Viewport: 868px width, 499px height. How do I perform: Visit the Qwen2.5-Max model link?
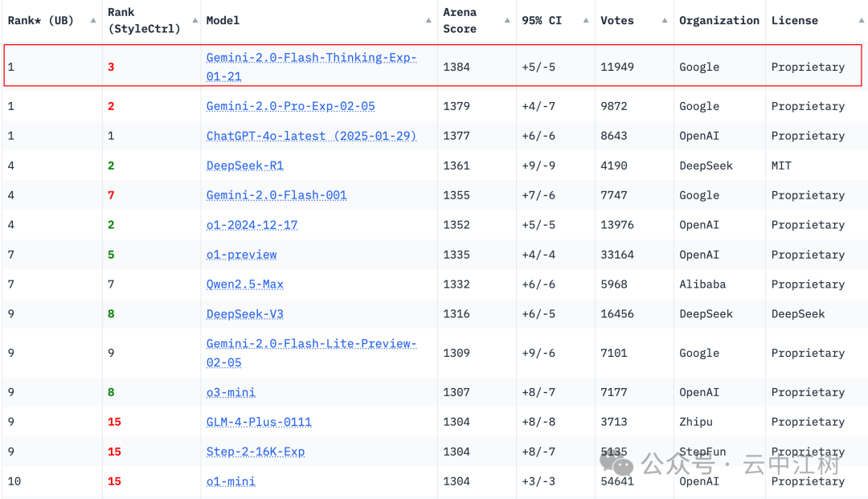coord(244,284)
